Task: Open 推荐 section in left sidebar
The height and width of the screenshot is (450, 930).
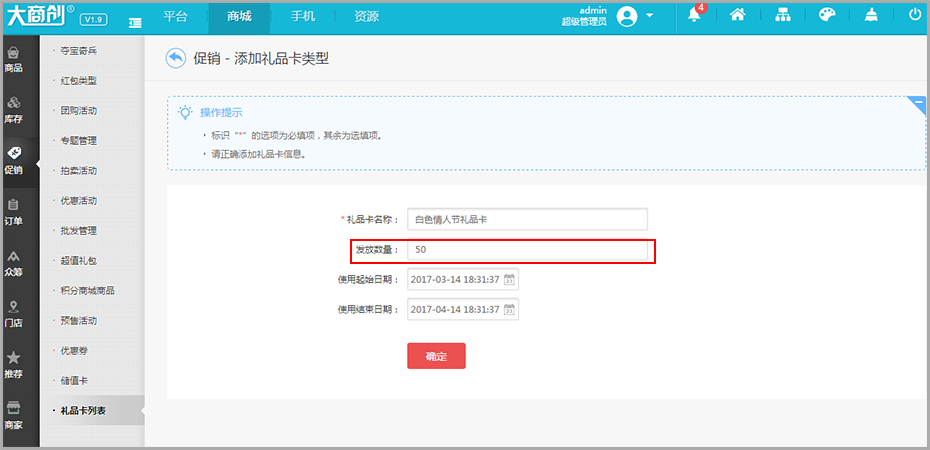Action: click(14, 366)
